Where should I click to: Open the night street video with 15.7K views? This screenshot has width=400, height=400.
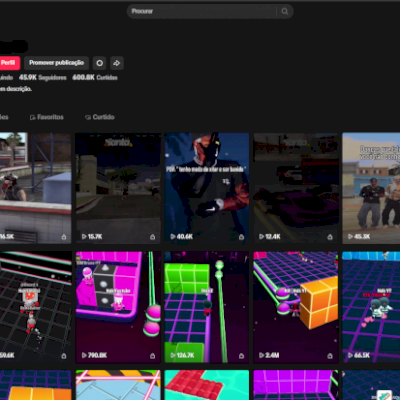[118, 188]
